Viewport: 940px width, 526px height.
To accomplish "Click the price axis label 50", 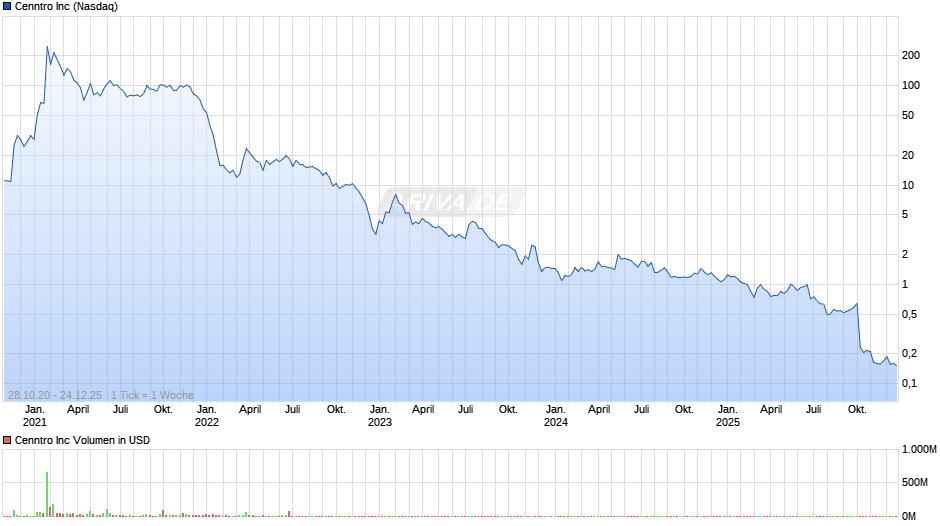I will coord(908,115).
